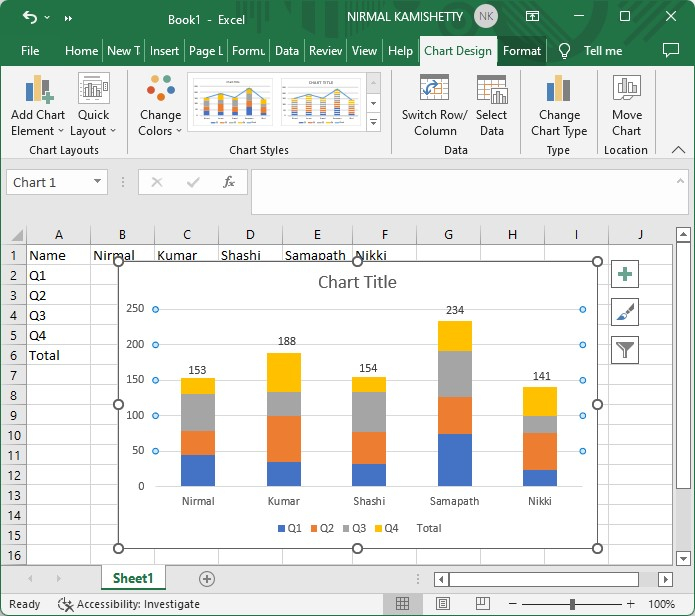The image size is (695, 616).
Task: Switch to Page Break Preview view
Action: [482, 604]
